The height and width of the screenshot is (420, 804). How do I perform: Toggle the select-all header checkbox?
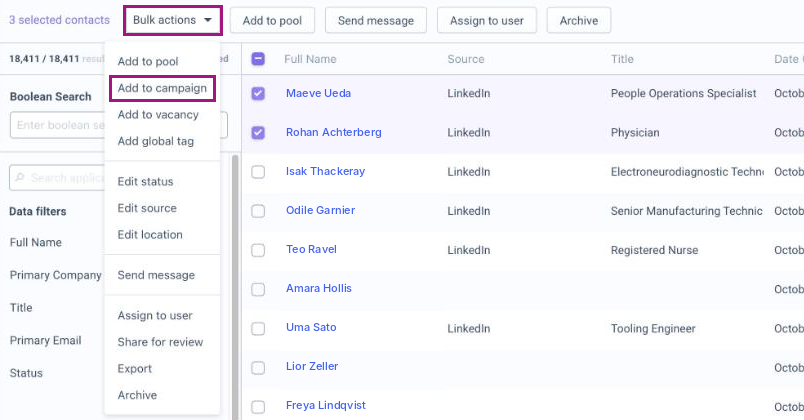coord(258,59)
